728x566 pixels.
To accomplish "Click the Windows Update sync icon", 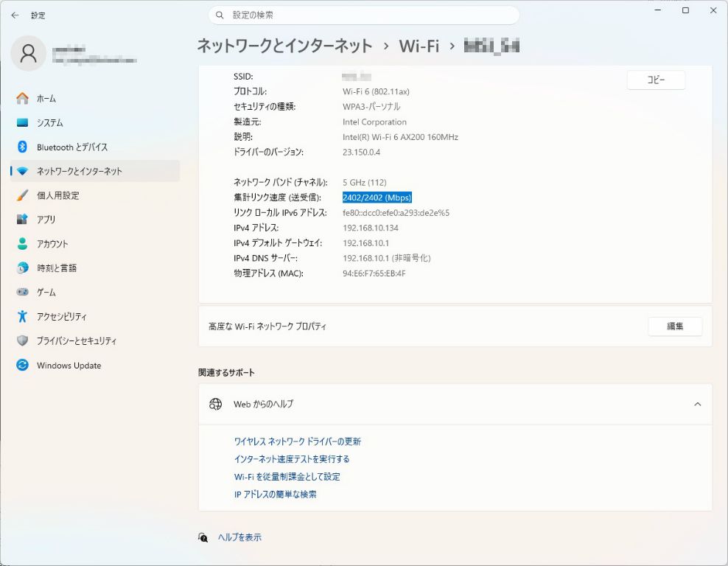I will tap(22, 365).
